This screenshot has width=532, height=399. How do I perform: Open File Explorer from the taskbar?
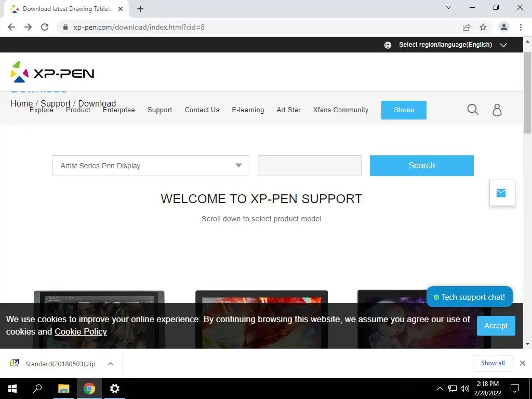pyautogui.click(x=63, y=389)
